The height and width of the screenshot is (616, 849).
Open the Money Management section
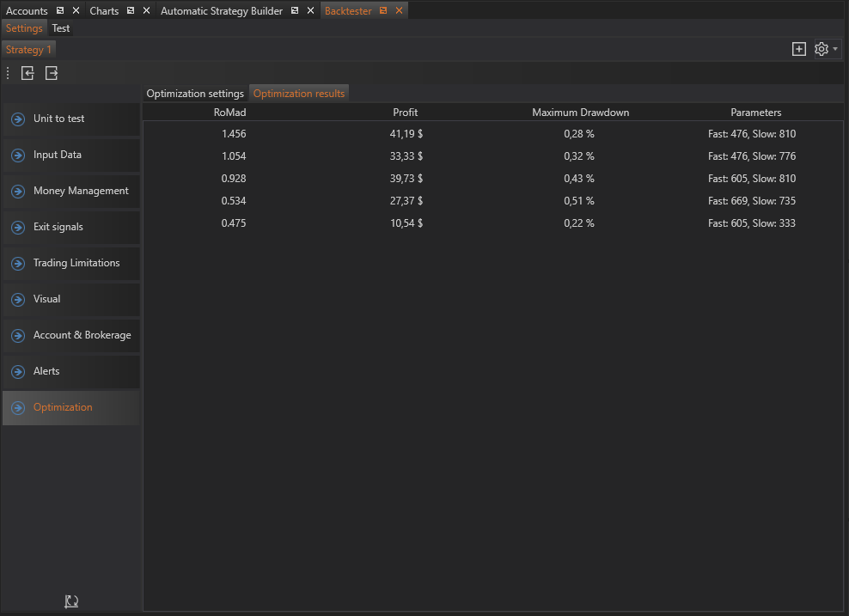(81, 191)
